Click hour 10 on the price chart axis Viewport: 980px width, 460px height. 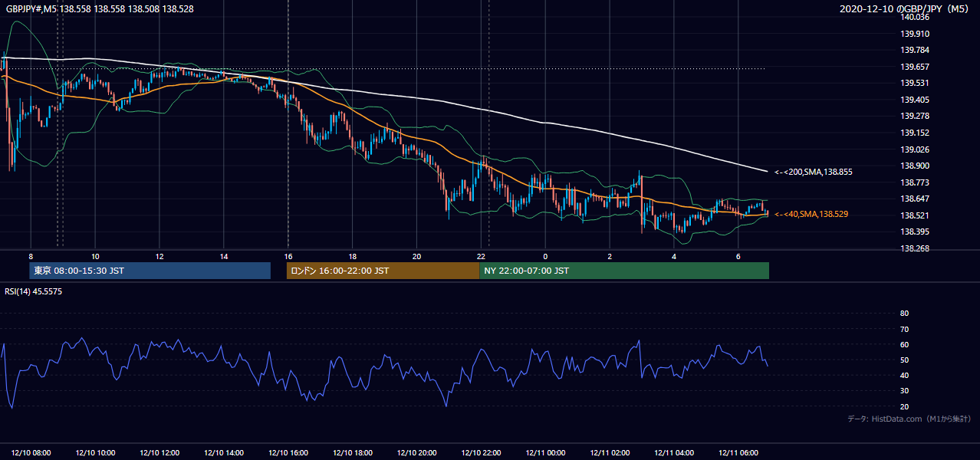click(x=95, y=256)
